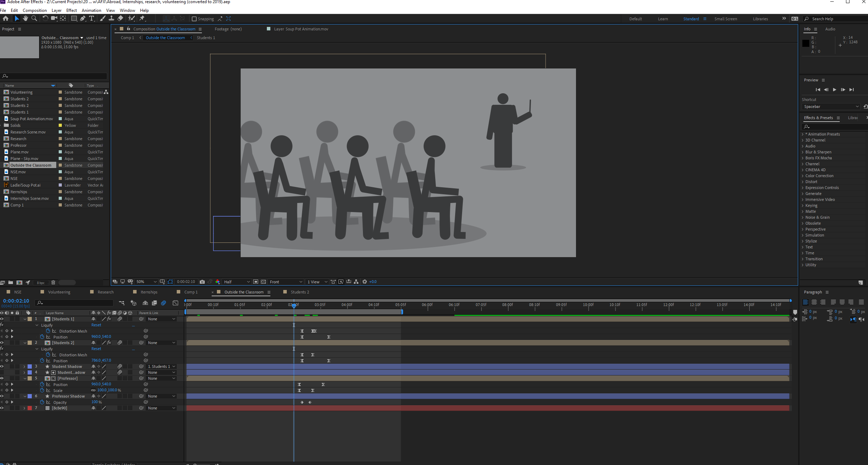Switch to the Students 2 timeline tab
Image resolution: width=868 pixels, height=465 pixels.
tap(299, 292)
